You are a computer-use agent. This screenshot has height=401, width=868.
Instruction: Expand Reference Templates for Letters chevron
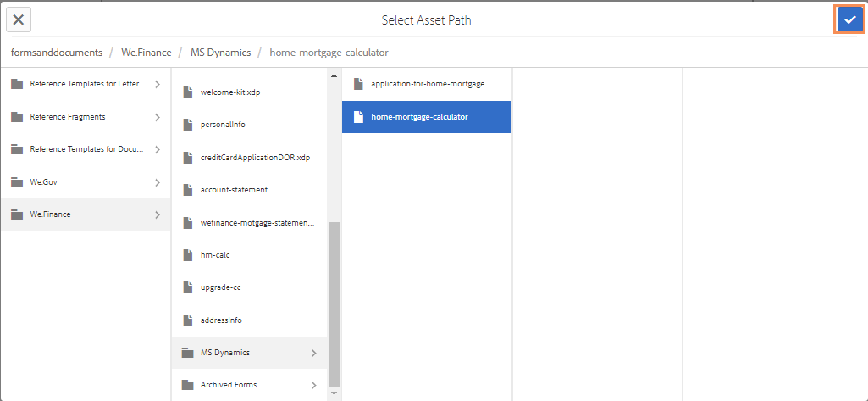click(158, 84)
